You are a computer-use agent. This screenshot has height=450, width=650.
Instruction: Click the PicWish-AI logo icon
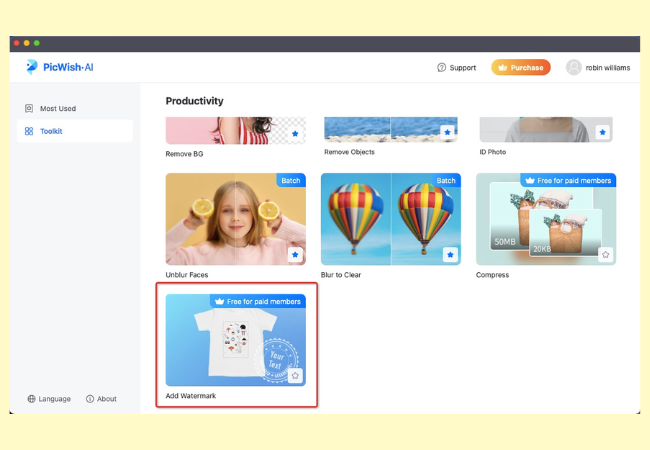coord(33,67)
